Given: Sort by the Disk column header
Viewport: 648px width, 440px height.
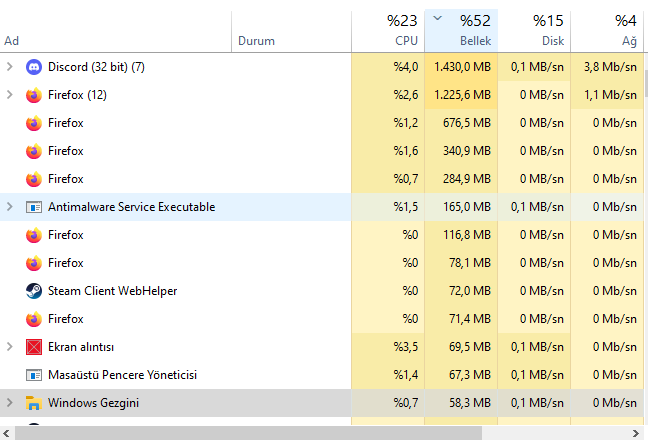Looking at the screenshot, I should tap(535, 31).
